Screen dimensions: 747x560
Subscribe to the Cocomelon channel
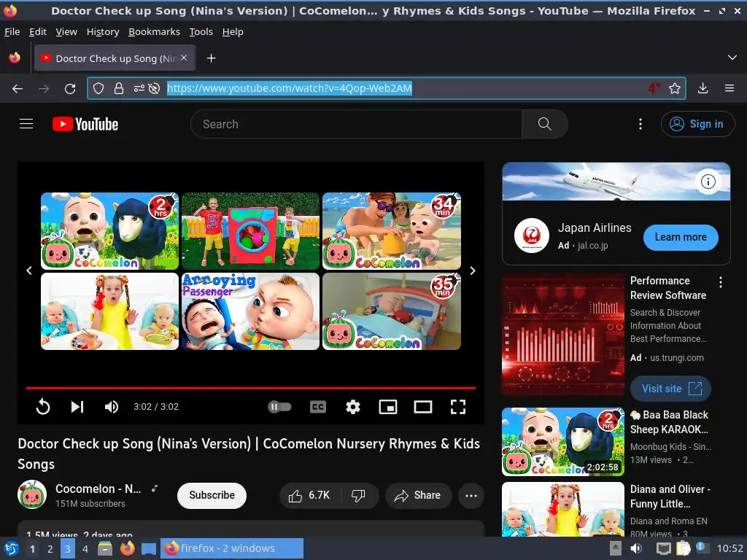point(212,495)
